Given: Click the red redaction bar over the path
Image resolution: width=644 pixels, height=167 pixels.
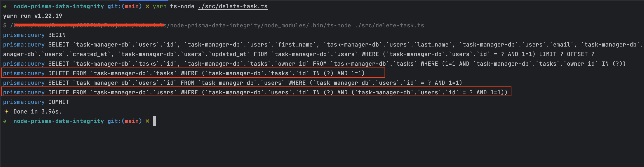Looking at the screenshot, I should click(x=89, y=25).
